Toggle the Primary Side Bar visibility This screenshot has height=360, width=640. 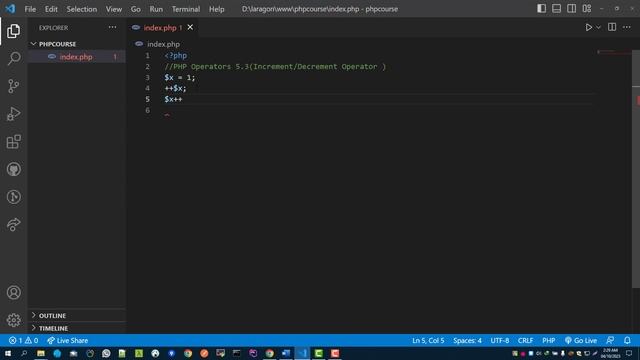[542, 9]
